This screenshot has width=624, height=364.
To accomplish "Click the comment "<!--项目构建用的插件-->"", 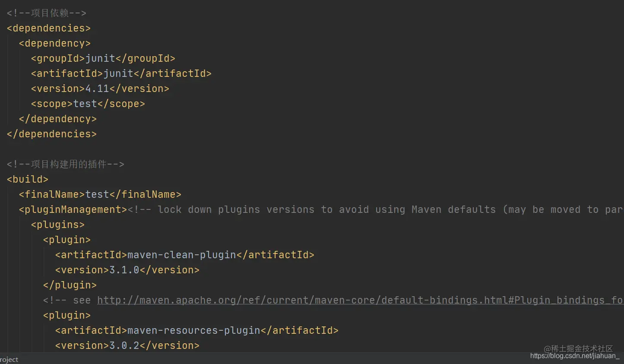I will pyautogui.click(x=66, y=164).
